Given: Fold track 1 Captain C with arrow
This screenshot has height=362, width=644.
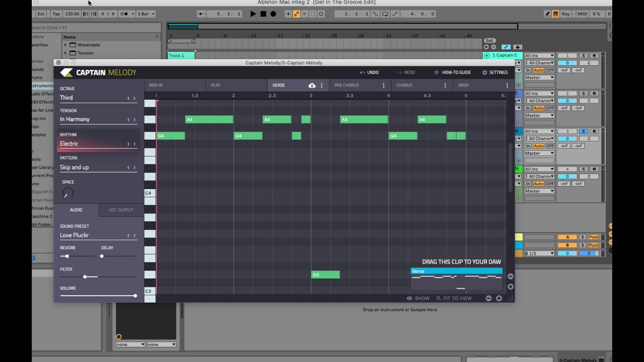Looking at the screenshot, I should coord(487,55).
